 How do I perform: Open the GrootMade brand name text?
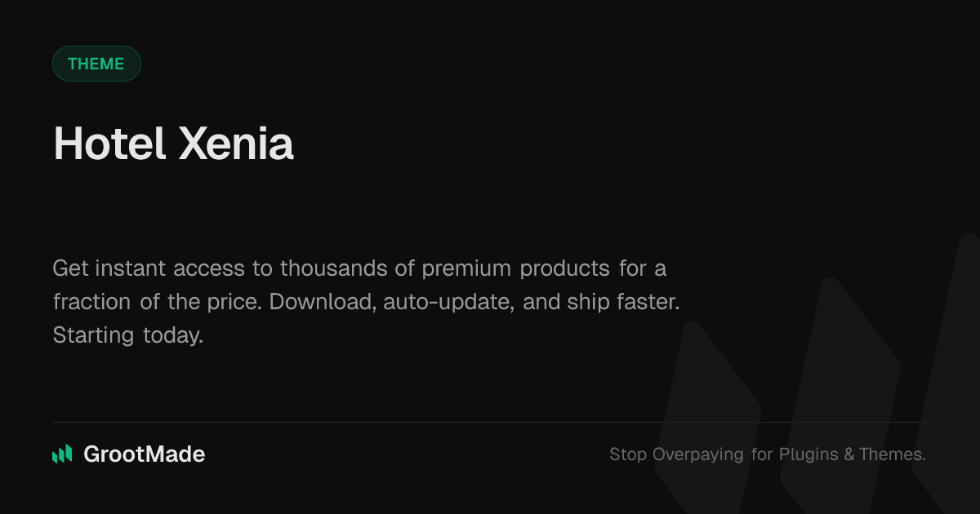tap(145, 454)
